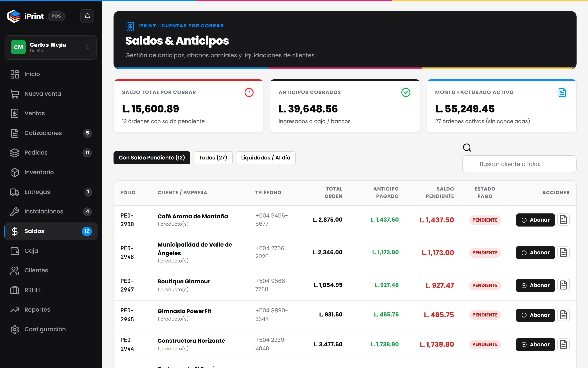Click the Inventario box icon
588x368 pixels.
click(14, 172)
